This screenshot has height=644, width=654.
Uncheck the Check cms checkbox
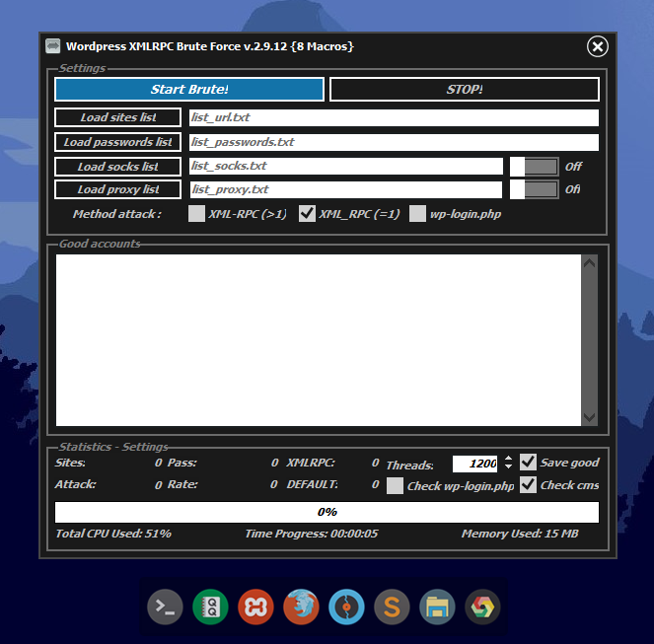pos(528,484)
